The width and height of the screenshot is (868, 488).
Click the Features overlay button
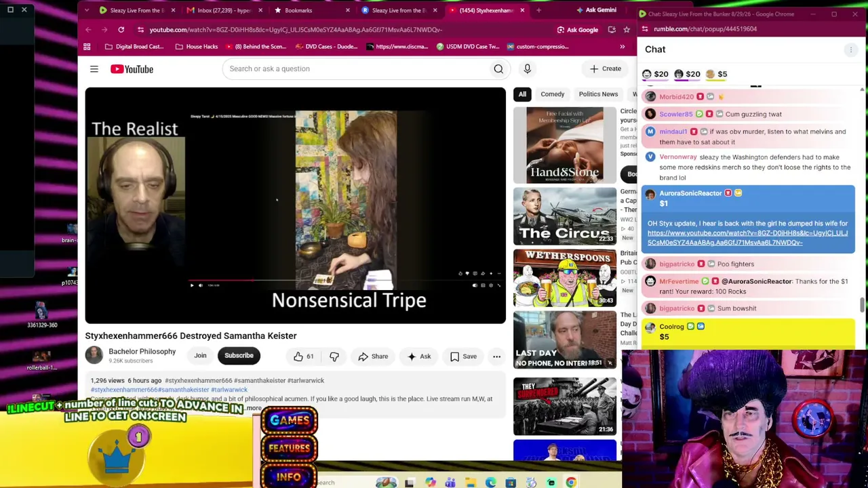point(290,448)
